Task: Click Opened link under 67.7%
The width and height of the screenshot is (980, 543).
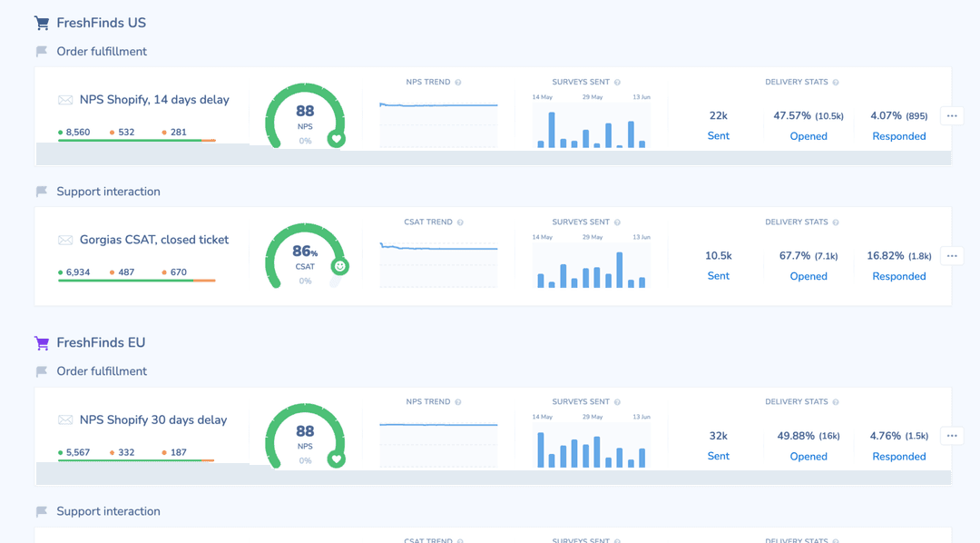Action: (808, 277)
